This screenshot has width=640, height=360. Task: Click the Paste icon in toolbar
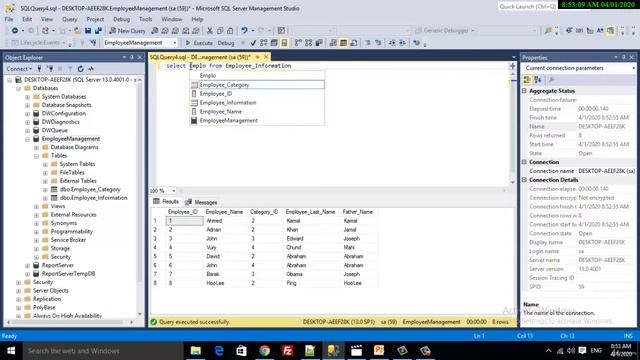tap(230, 31)
